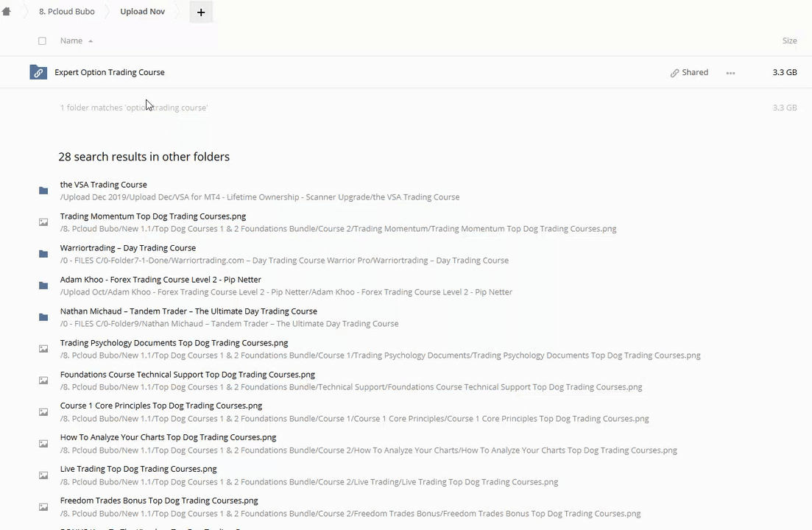Click the Warriortrading folder icon
The width and height of the screenshot is (812, 530).
tap(43, 254)
